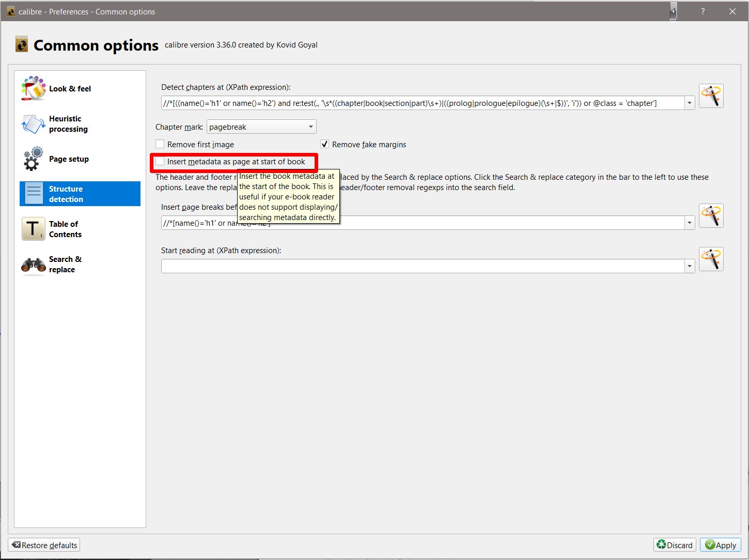Select the Structure detection category
749x560 pixels.
coord(80,194)
